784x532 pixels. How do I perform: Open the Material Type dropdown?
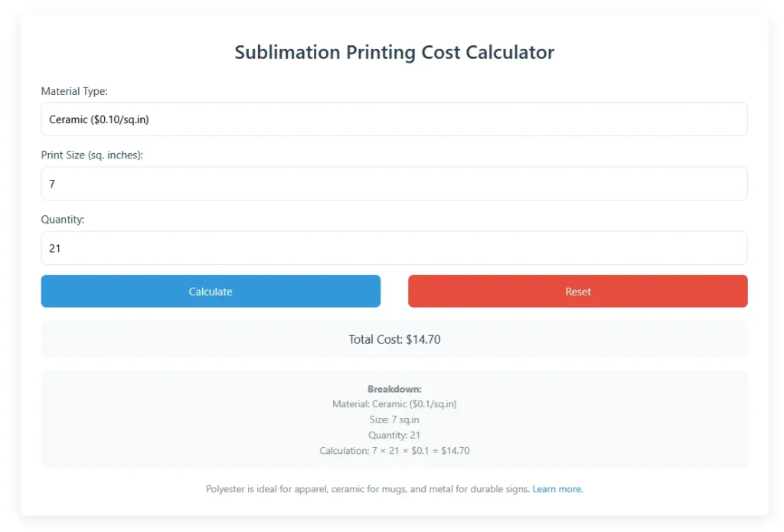click(x=394, y=119)
